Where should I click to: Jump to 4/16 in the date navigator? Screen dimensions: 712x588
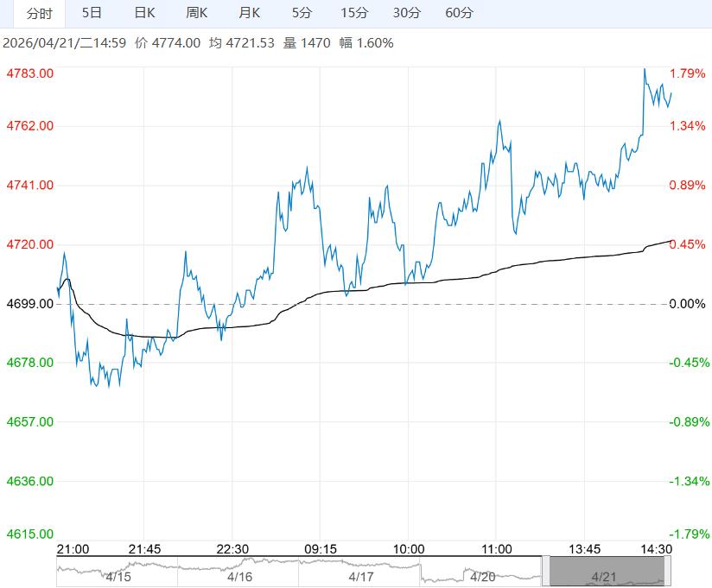[x=239, y=574]
